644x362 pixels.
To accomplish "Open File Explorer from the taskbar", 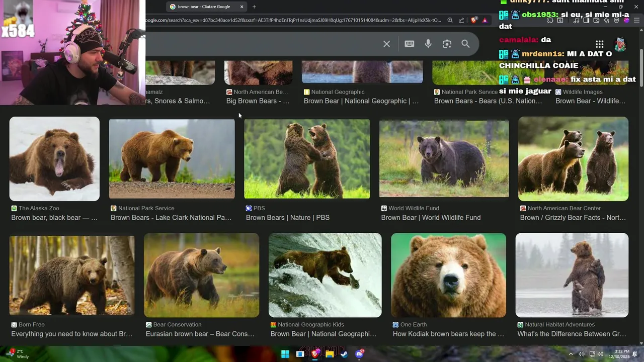I will pyautogui.click(x=330, y=354).
